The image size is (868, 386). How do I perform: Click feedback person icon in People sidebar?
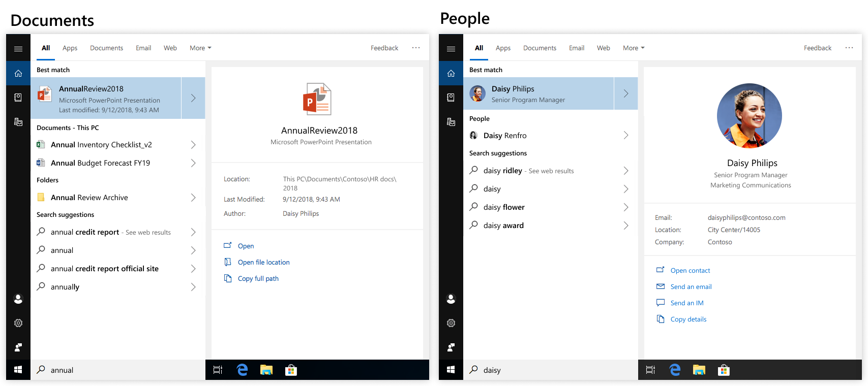[x=451, y=347]
